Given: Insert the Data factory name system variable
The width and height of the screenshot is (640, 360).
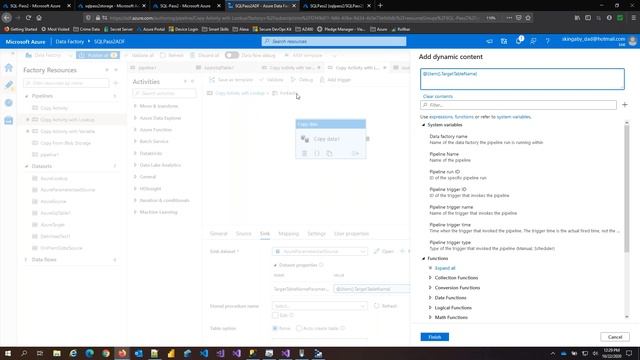Looking at the screenshot, I should pyautogui.click(x=486, y=139).
